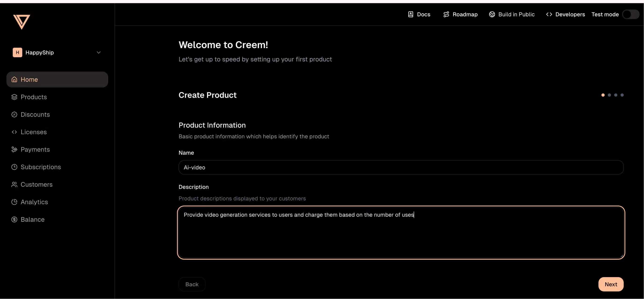Screen dimensions: 644x299
Task: Open the Docs link
Action: 419,14
